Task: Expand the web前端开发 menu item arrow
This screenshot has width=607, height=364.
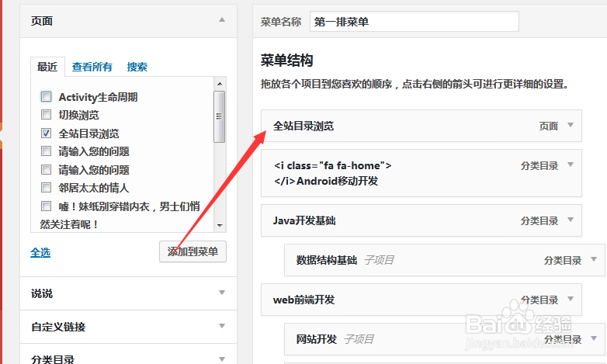Action: (x=571, y=299)
